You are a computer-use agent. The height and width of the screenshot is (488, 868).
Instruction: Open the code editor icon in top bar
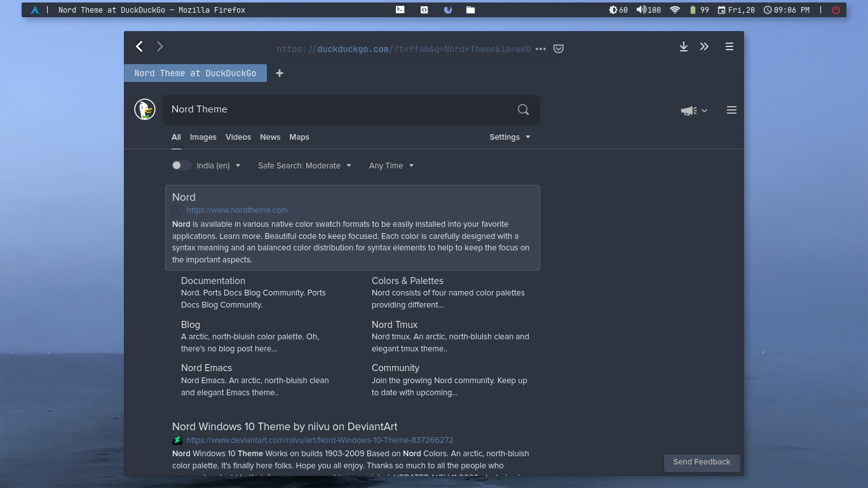coord(424,10)
